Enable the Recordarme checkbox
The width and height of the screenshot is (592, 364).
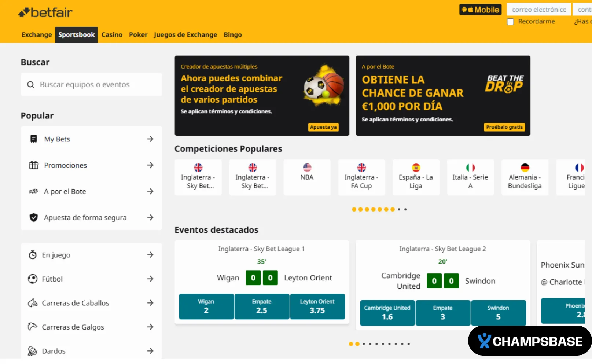click(510, 22)
